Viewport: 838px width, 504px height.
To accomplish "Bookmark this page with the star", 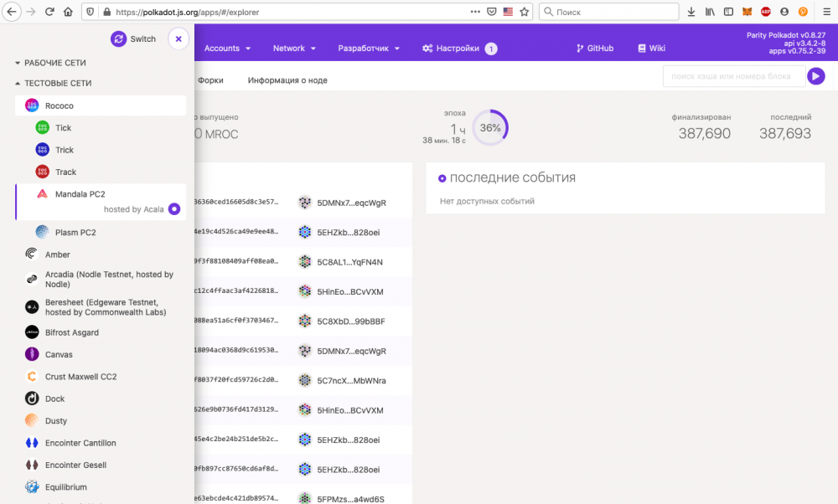I will click(525, 11).
